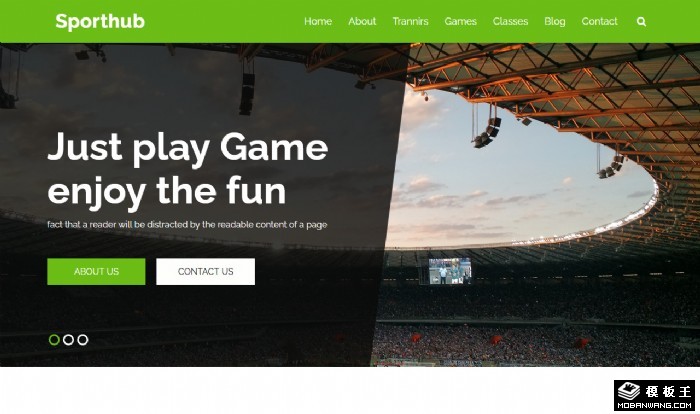700x414 pixels.
Task: Open the About page from navbar
Action: [x=362, y=21]
